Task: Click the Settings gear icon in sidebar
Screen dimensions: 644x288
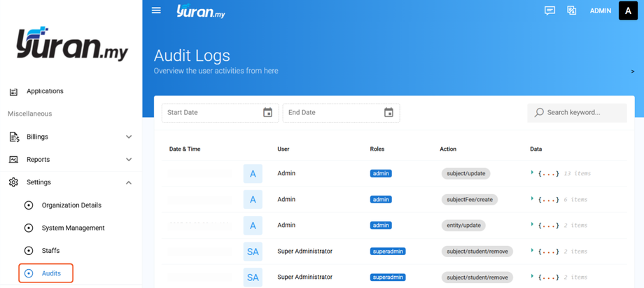Action: [13, 182]
